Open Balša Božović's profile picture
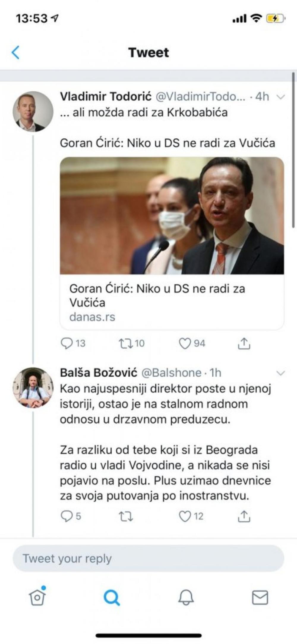This screenshot has height=644, width=297. pyautogui.click(x=33, y=387)
